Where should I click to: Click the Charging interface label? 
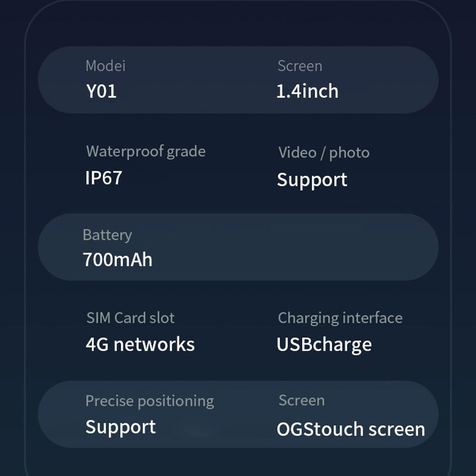[340, 317]
